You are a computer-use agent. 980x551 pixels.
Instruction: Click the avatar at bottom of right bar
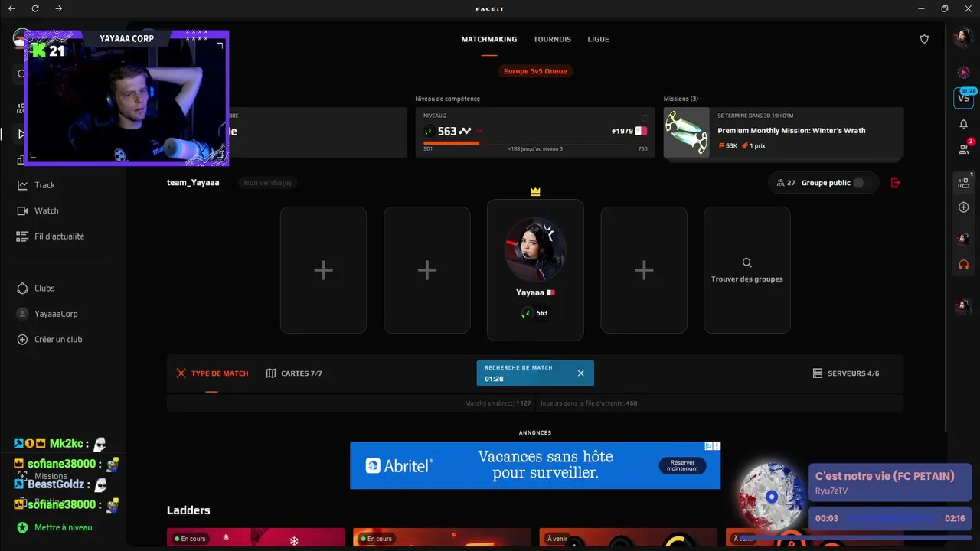pos(963,306)
